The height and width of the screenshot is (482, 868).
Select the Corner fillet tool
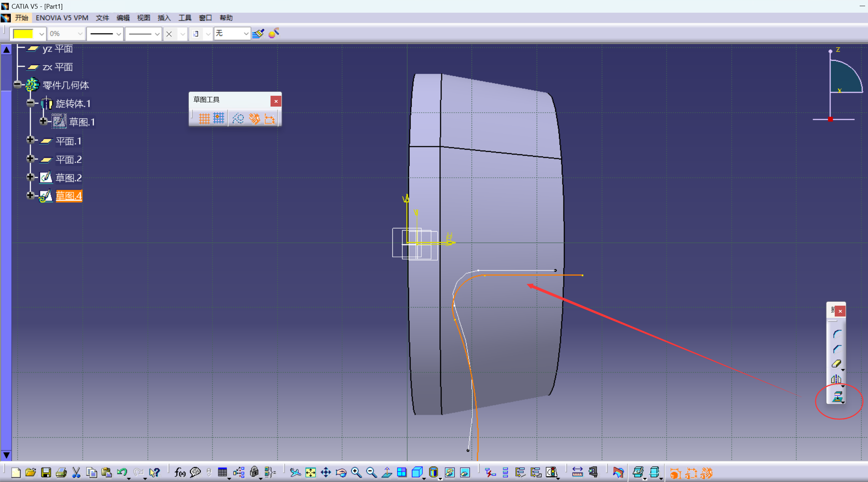point(837,334)
